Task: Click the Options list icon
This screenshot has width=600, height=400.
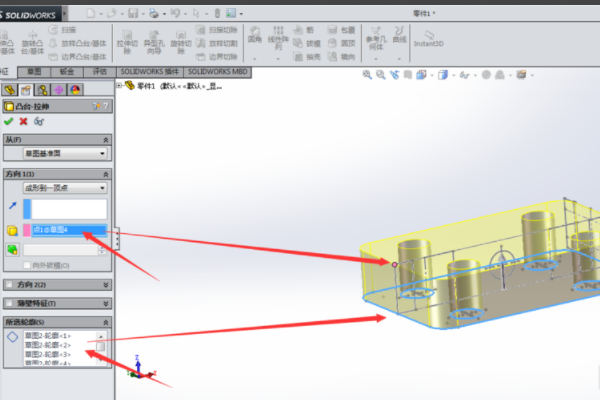Action: pos(231,14)
